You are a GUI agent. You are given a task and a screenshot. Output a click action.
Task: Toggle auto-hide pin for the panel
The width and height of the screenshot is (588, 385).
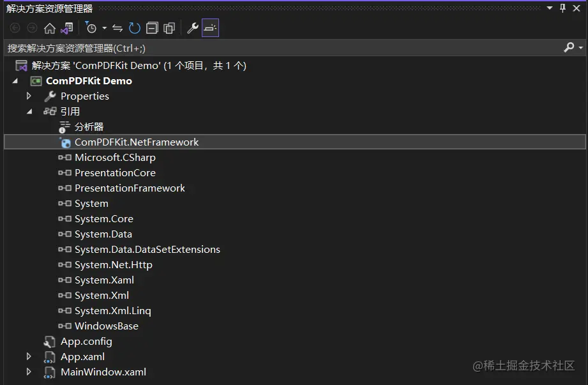coord(562,8)
